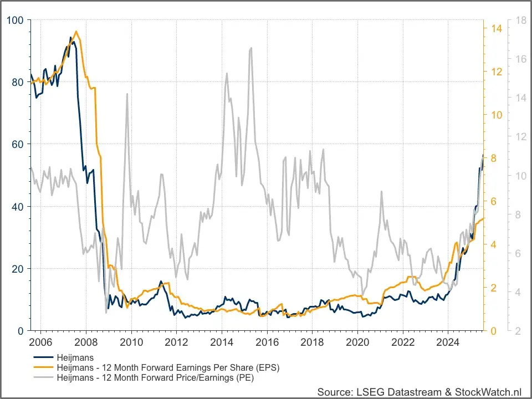The width and height of the screenshot is (532, 399).
Task: Click the 100 label on the left price axis
Action: coord(16,21)
